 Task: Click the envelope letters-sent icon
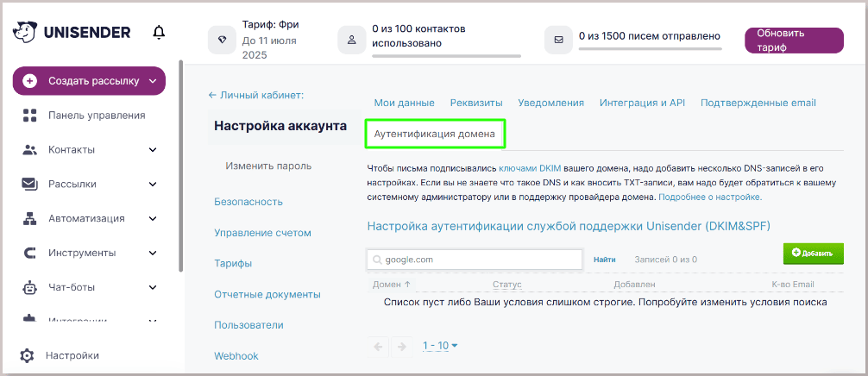coord(558,41)
